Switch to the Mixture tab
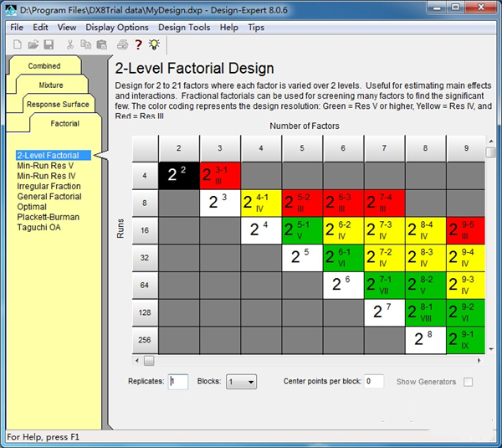 click(50, 85)
